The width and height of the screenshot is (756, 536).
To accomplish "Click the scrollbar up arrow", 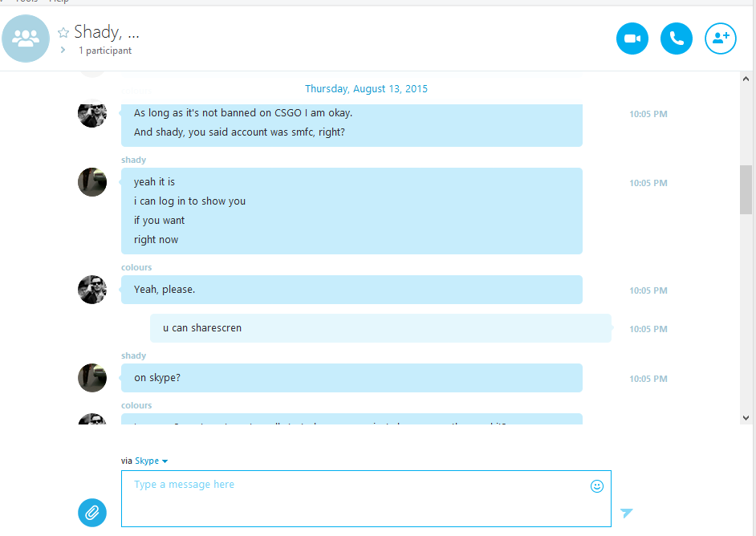I will [746, 79].
